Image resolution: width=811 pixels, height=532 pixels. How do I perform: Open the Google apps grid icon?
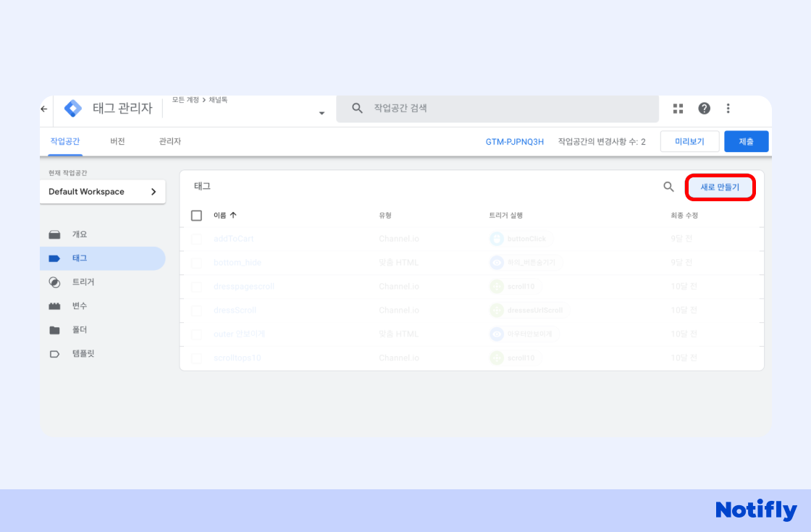[x=678, y=109]
